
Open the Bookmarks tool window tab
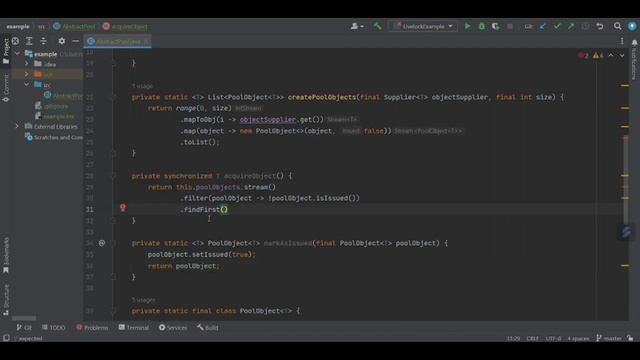click(x=6, y=255)
